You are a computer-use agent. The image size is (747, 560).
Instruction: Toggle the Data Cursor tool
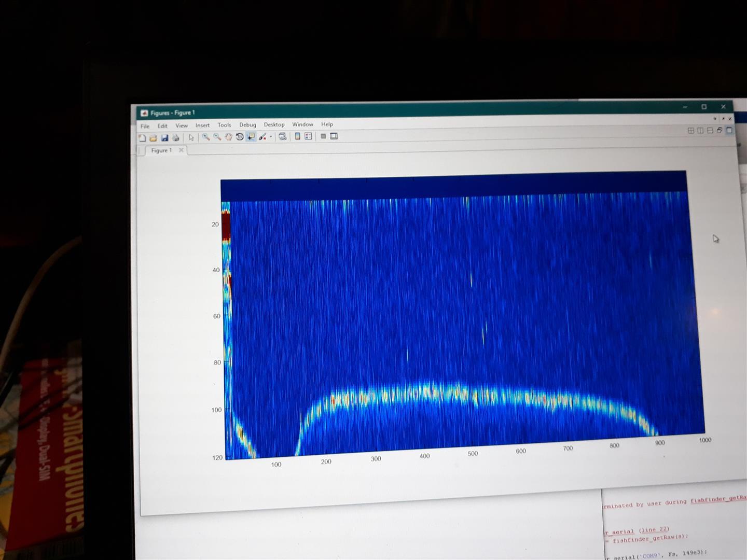point(251,136)
